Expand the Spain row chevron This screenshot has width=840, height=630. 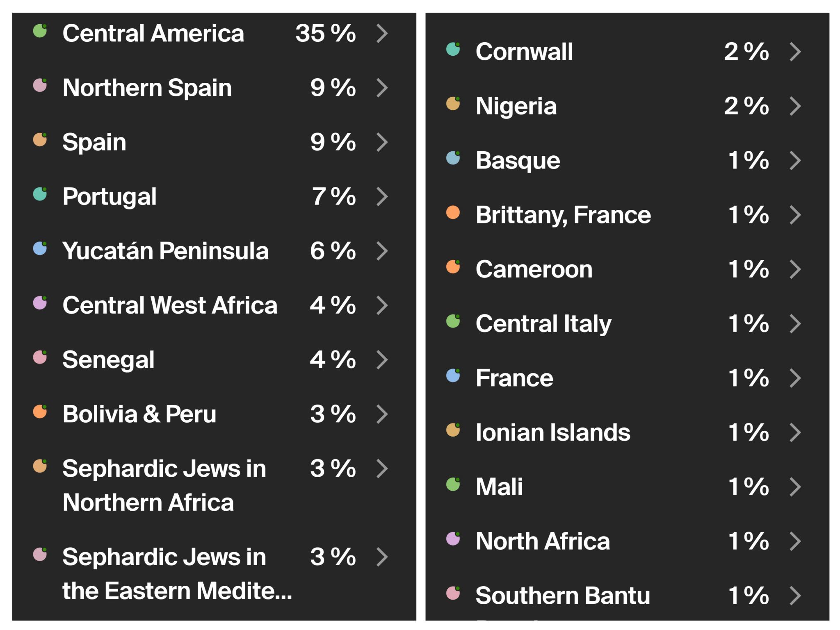point(382,142)
